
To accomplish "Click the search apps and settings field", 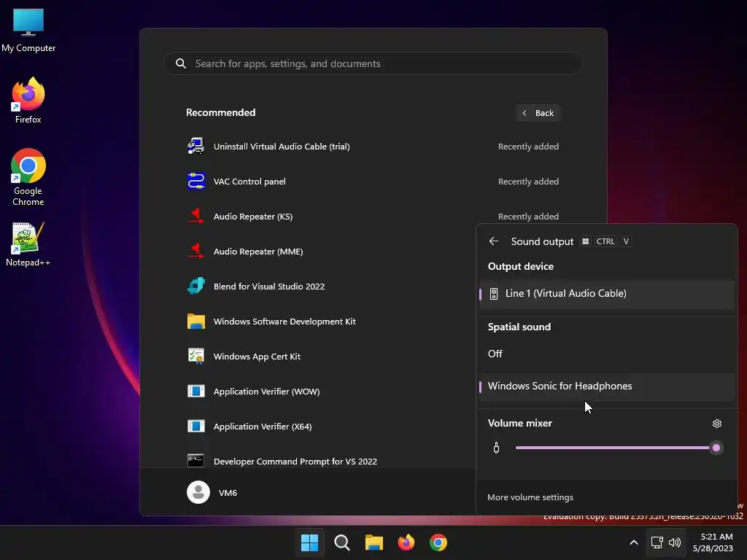I will pyautogui.click(x=373, y=63).
